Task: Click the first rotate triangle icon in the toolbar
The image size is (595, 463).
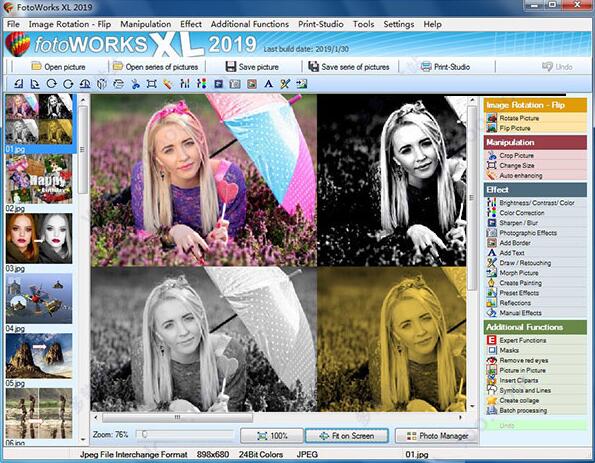Action: coord(18,83)
